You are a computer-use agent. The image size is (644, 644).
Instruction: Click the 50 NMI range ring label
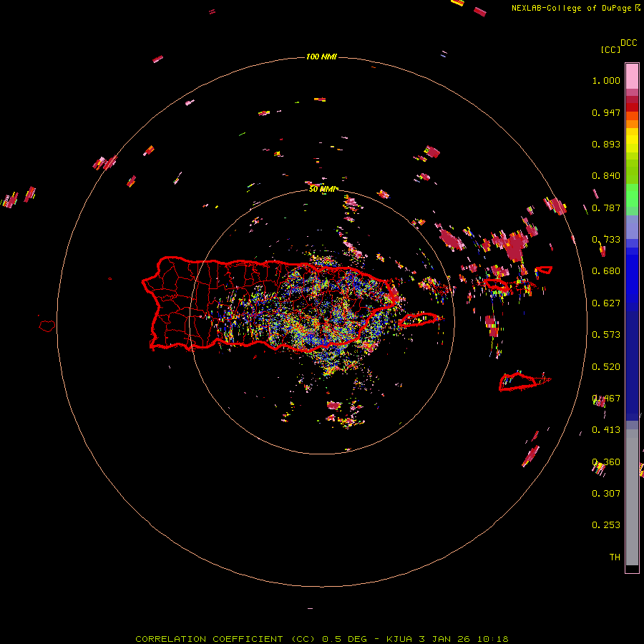[323, 189]
